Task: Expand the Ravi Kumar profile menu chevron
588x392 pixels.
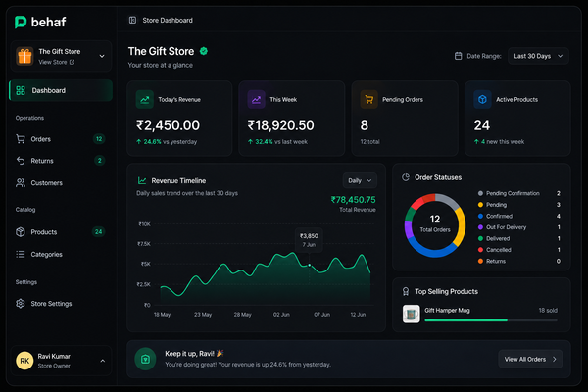Action: tap(102, 361)
